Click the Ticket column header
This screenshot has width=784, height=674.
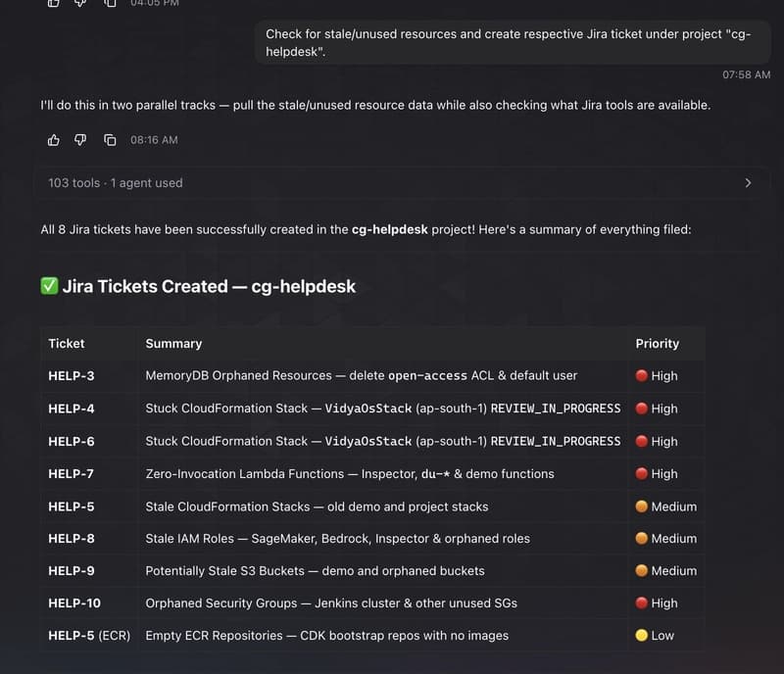[x=67, y=344]
